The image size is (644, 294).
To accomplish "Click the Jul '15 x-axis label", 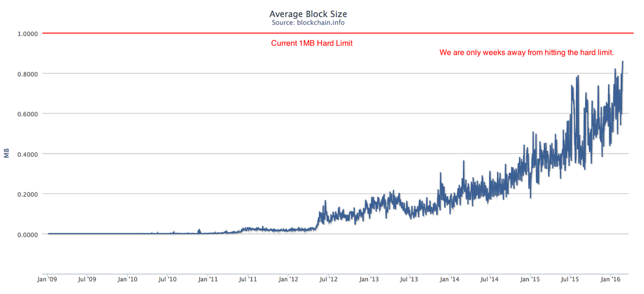I will coord(570,280).
